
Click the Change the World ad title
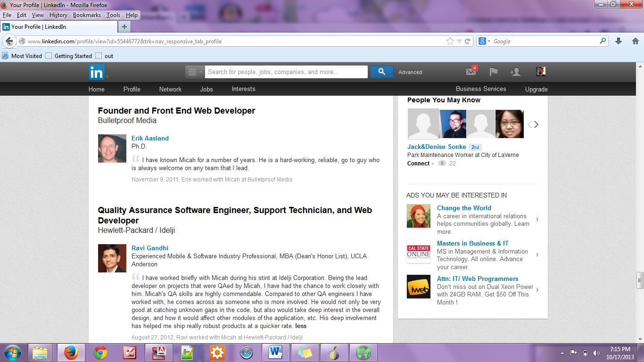464,208
